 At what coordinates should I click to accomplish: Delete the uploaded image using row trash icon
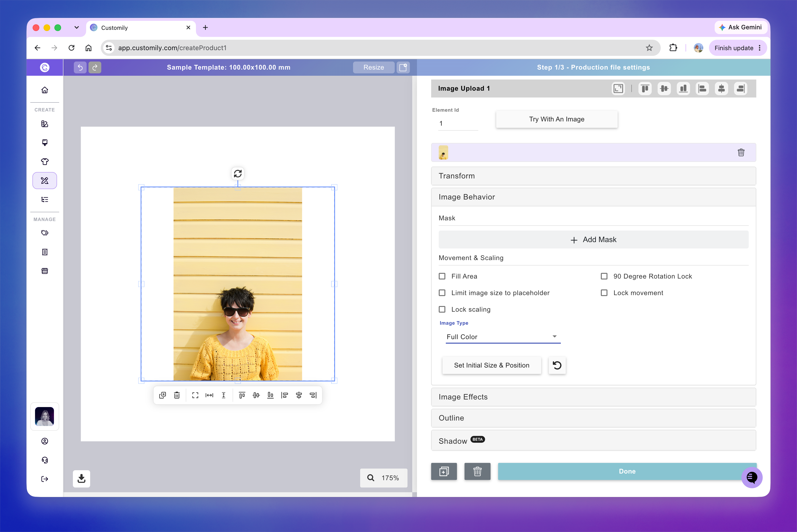click(741, 152)
